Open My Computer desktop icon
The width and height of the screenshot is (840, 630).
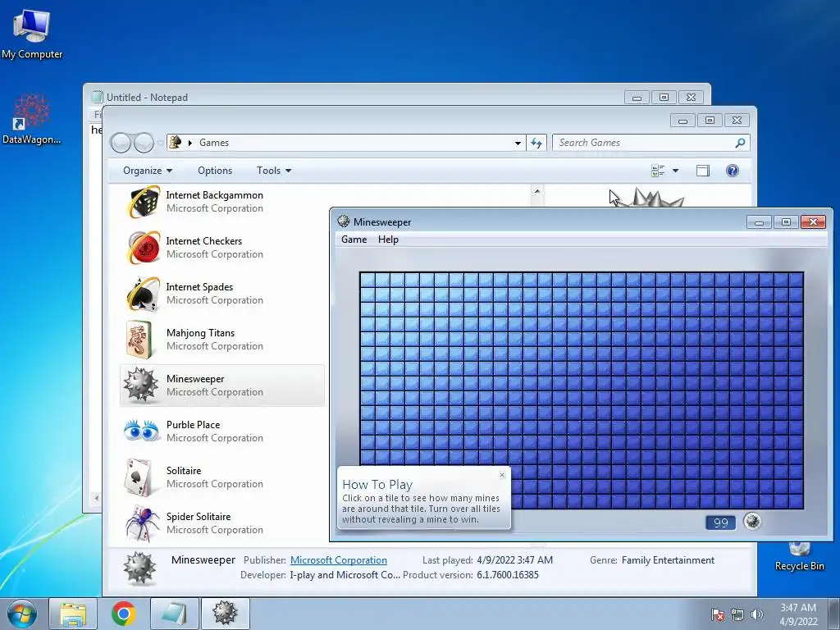[x=32, y=33]
